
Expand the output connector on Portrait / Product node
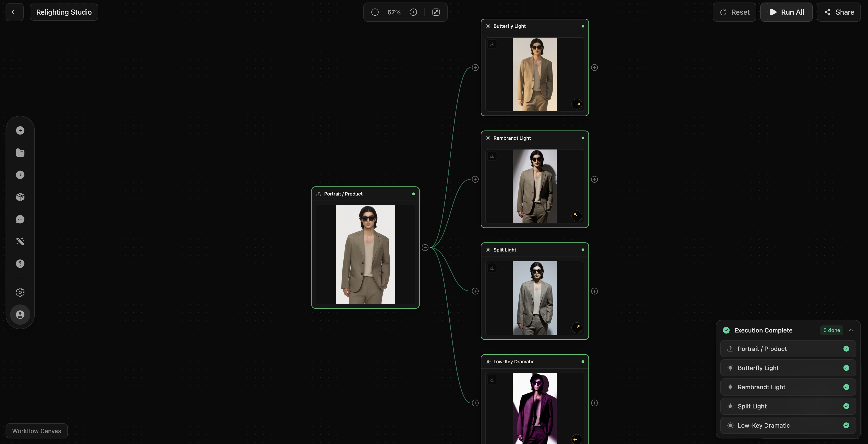(425, 248)
